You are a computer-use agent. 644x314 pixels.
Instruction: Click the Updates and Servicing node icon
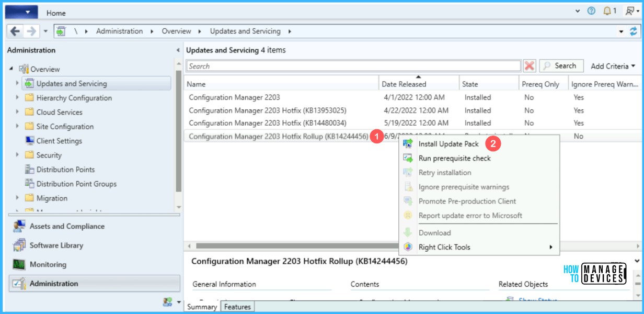(28, 84)
